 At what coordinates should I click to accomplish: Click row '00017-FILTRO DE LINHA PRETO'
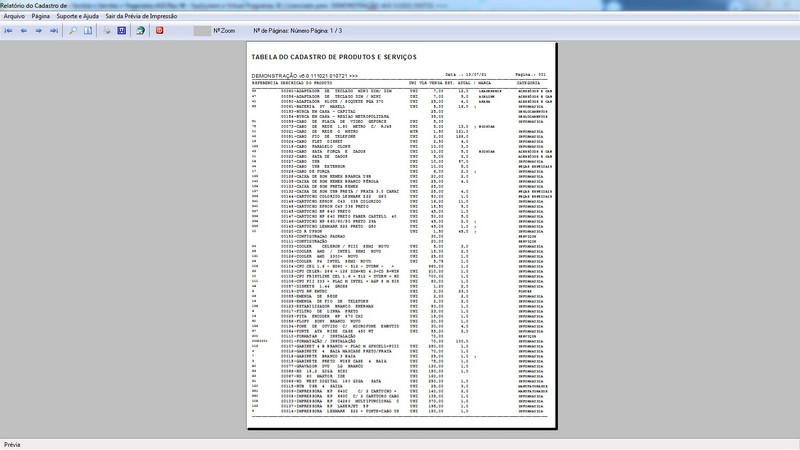[x=399, y=311]
